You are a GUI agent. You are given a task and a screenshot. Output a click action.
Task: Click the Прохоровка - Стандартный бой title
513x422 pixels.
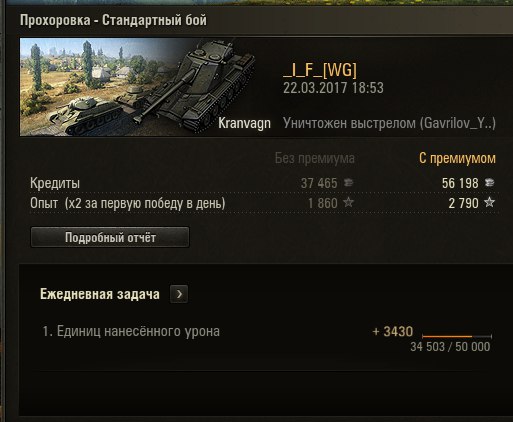point(113,20)
